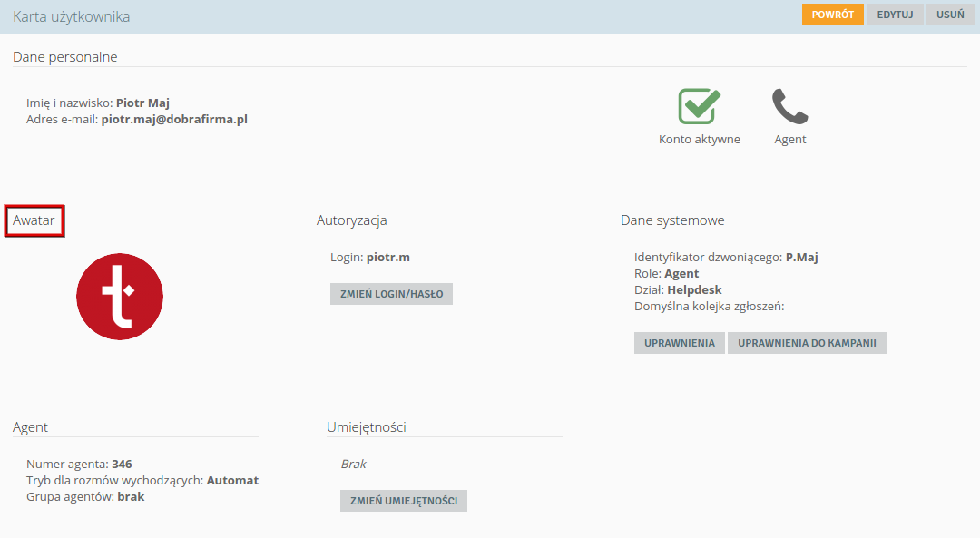Click the Agent phone handset icon
Viewport: 980px width, 538px height.
(790, 106)
